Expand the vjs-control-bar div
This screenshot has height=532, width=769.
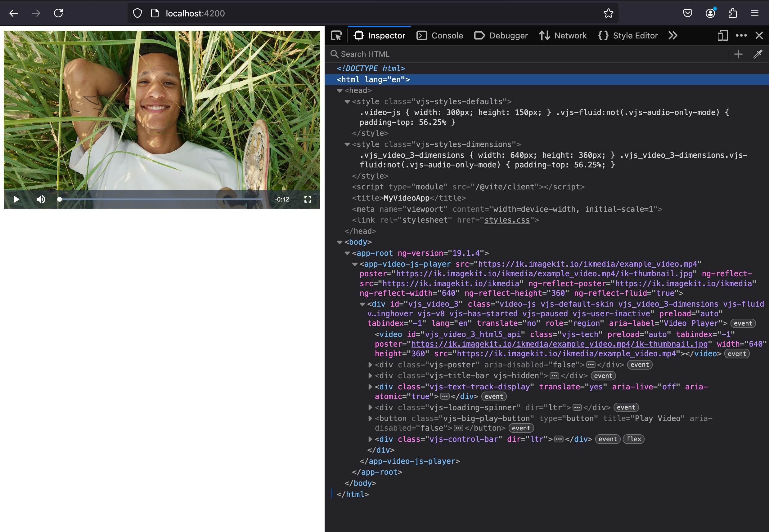point(370,439)
